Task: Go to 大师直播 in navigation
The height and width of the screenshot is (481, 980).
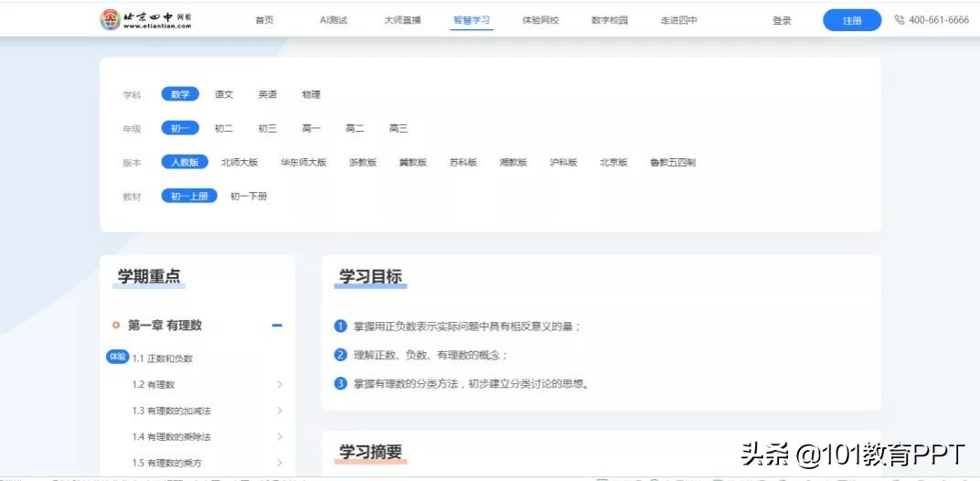Action: tap(402, 20)
